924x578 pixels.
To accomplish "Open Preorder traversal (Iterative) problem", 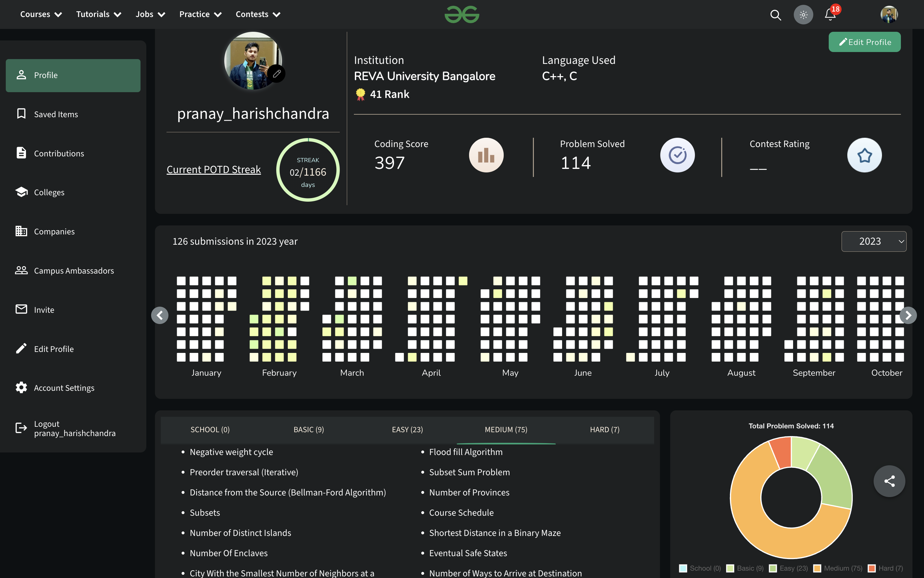I will point(244,472).
